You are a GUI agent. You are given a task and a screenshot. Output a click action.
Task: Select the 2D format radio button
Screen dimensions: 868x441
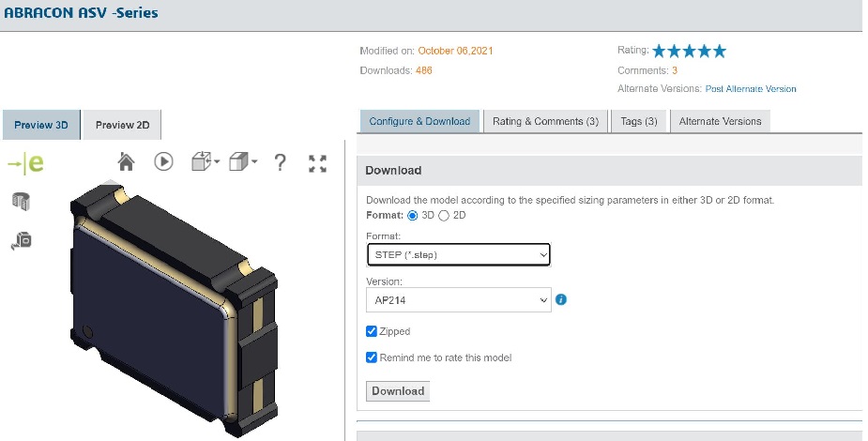click(x=444, y=216)
